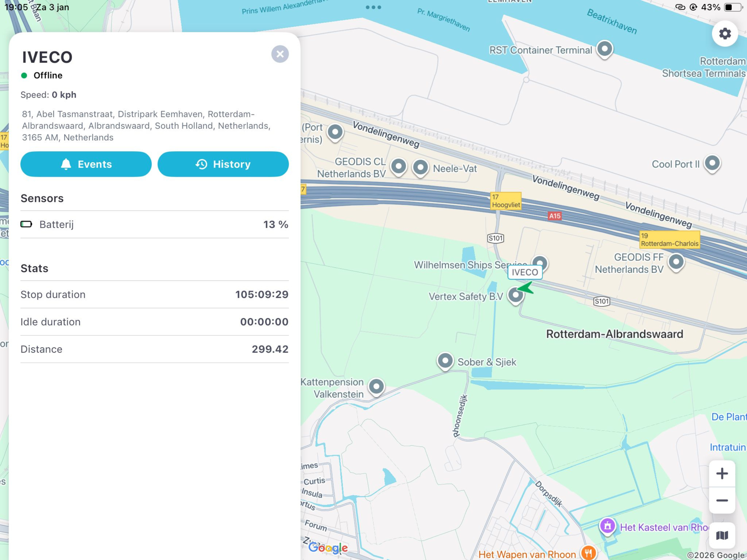Image resolution: width=747 pixels, height=560 pixels.
Task: Click the Rotterdam-Albrandswaard map label
Action: 615,334
